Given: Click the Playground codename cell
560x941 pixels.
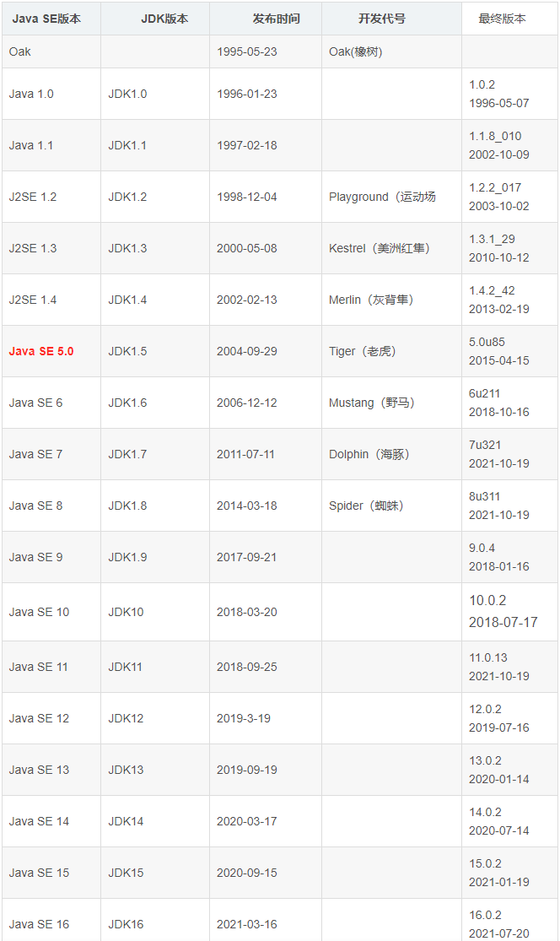Looking at the screenshot, I should (x=382, y=197).
